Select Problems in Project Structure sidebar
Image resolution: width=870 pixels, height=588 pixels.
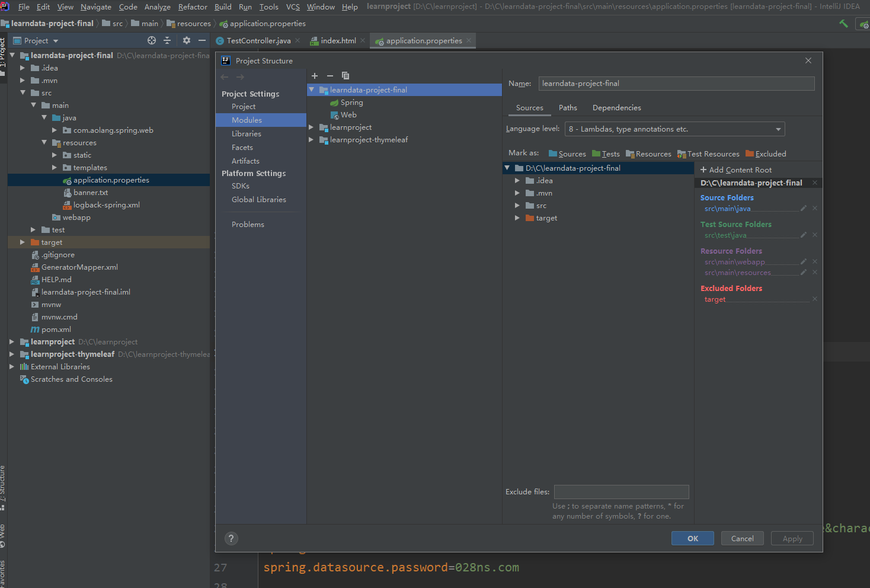coord(248,224)
